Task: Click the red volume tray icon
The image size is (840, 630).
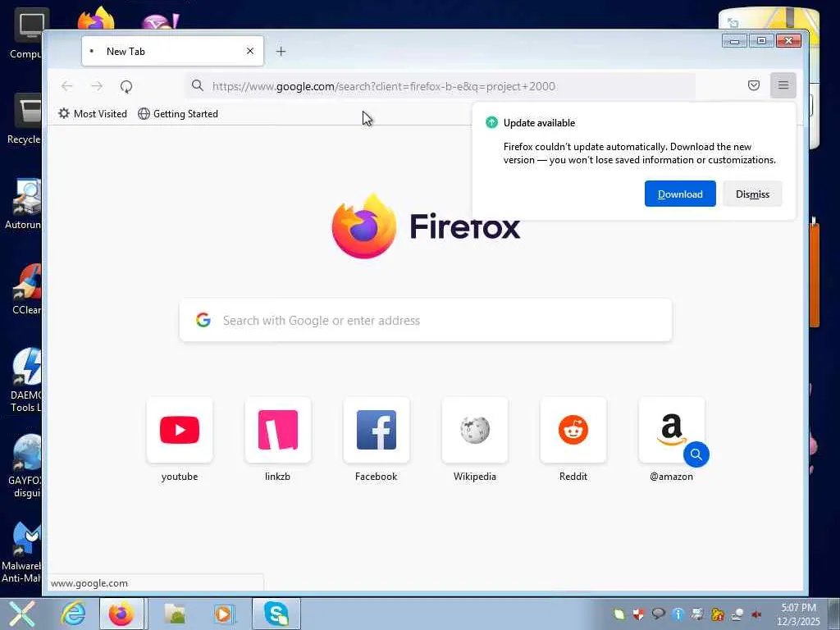Action: (757, 614)
